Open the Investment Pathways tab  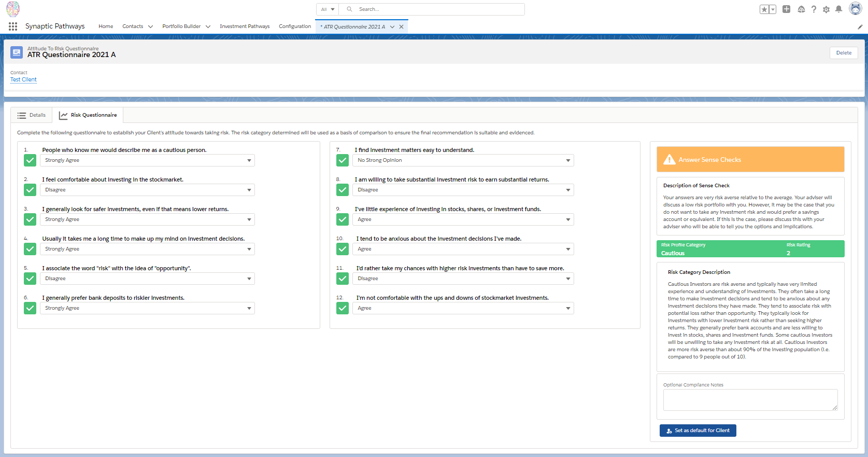pos(245,26)
